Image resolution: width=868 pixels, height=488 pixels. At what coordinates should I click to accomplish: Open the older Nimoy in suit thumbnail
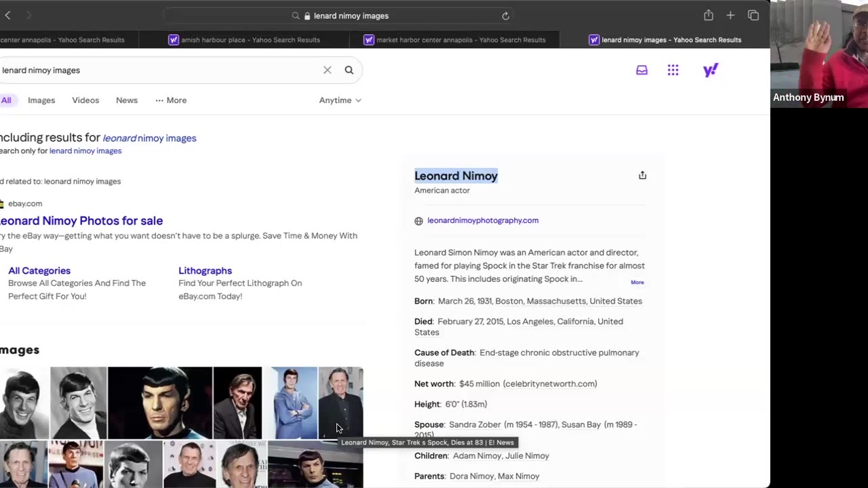tap(237, 403)
